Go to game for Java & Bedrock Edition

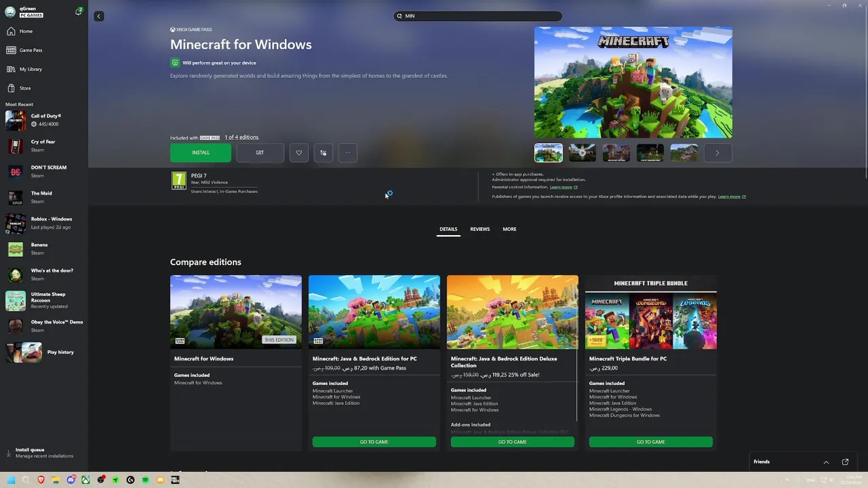click(x=374, y=442)
